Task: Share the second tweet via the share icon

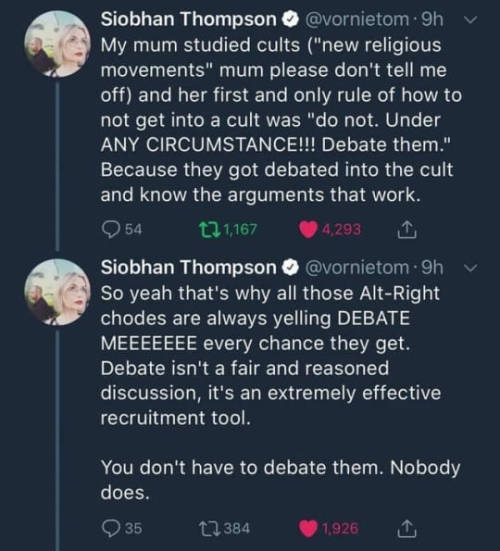Action: coord(407,528)
